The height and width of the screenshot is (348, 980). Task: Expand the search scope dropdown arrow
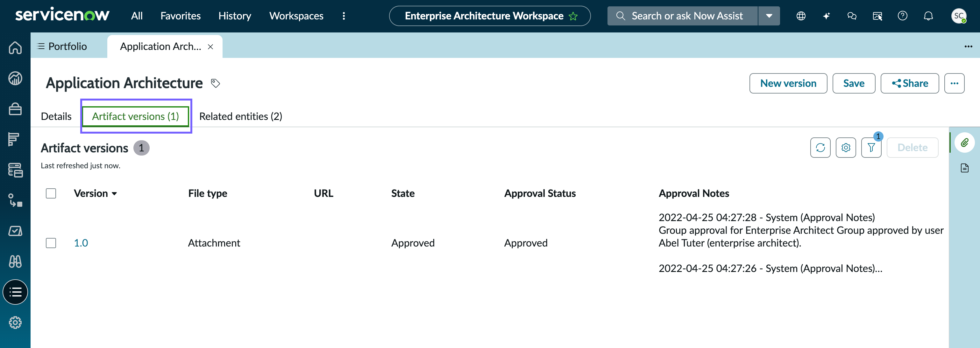click(769, 16)
